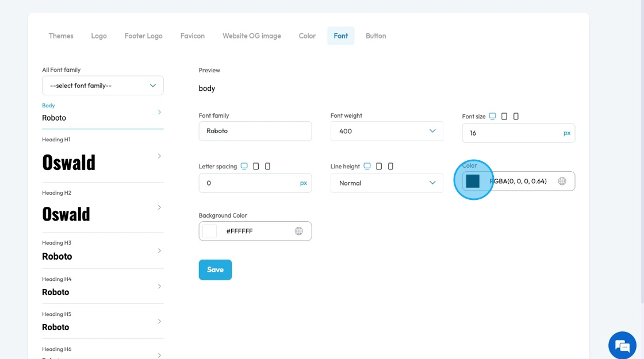
Task: Select tablet device icon for Line height
Action: click(x=379, y=166)
